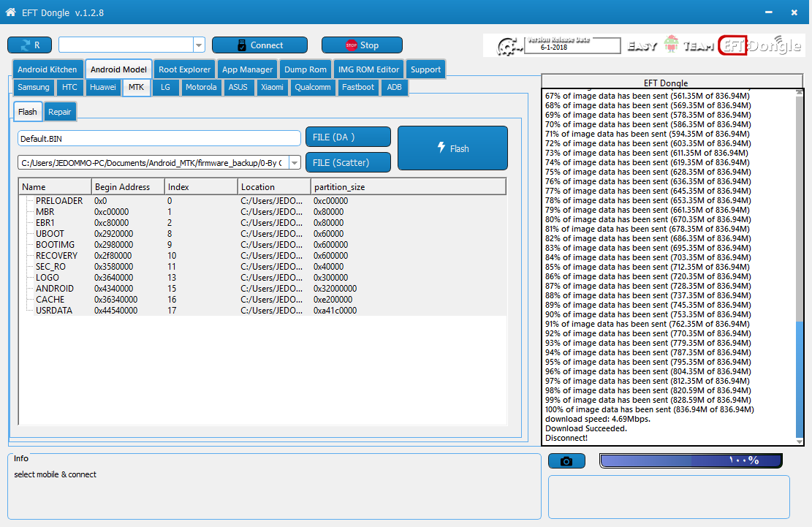Click the 0x4340000 begin address cell
812x527 pixels.
(x=114, y=288)
